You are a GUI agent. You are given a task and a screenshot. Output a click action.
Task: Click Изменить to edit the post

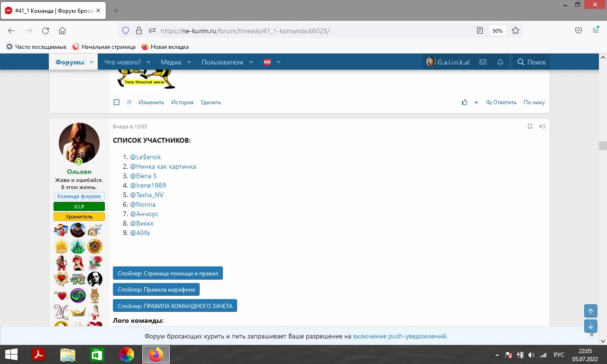point(151,102)
